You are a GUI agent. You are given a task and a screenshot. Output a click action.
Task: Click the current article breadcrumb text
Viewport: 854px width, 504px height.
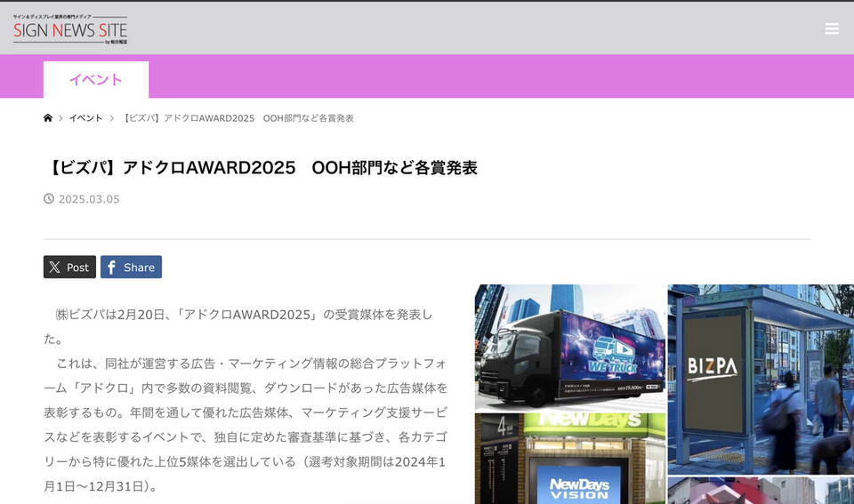237,118
